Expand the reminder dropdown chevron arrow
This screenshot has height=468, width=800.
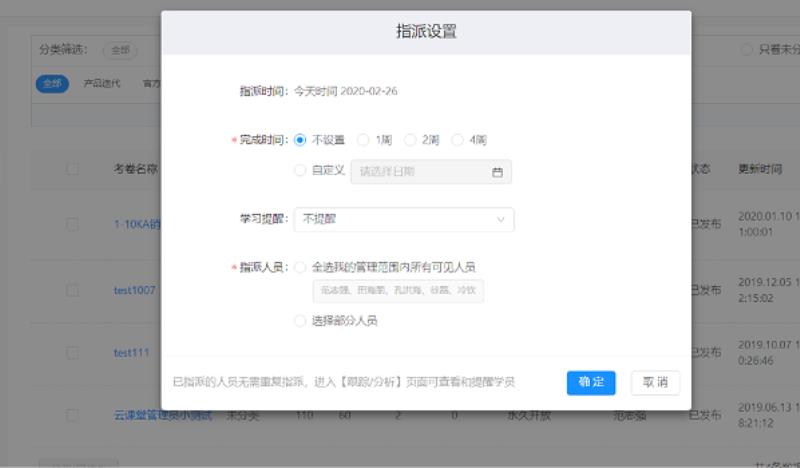[x=501, y=219]
